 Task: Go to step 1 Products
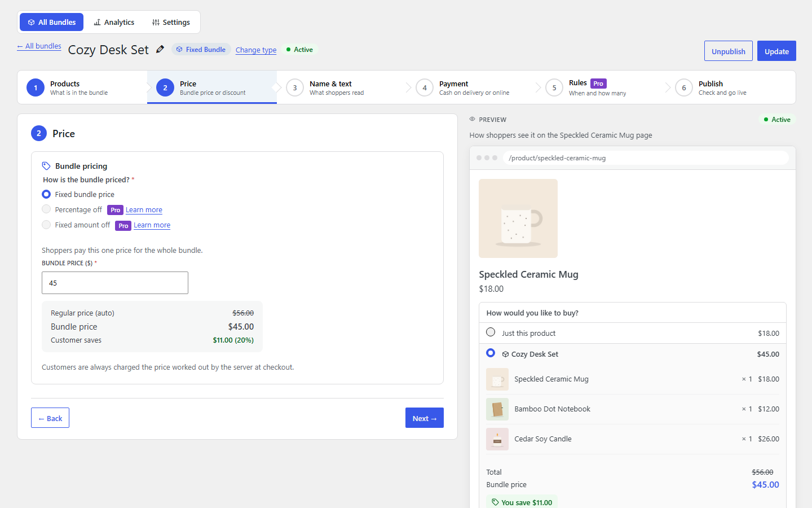82,87
